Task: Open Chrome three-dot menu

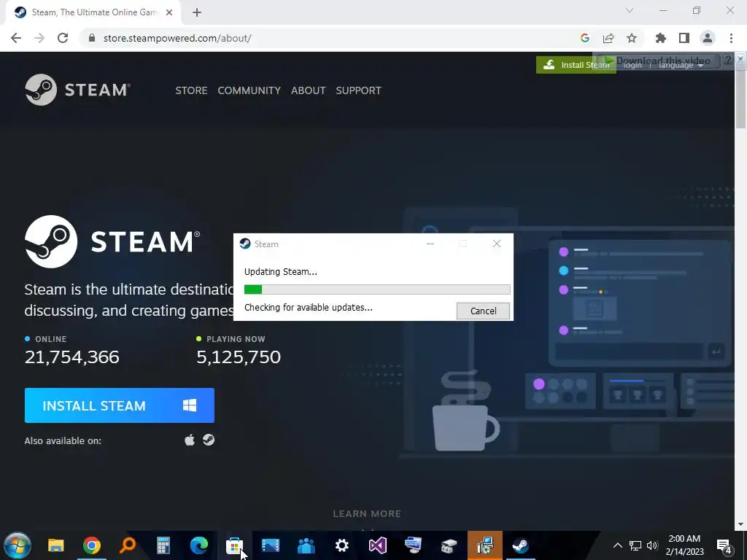Action: click(x=731, y=38)
